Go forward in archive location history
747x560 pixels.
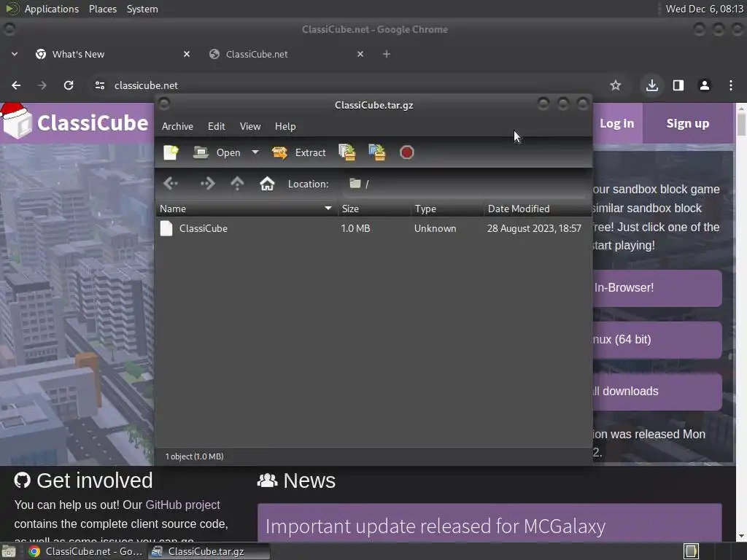coord(207,183)
